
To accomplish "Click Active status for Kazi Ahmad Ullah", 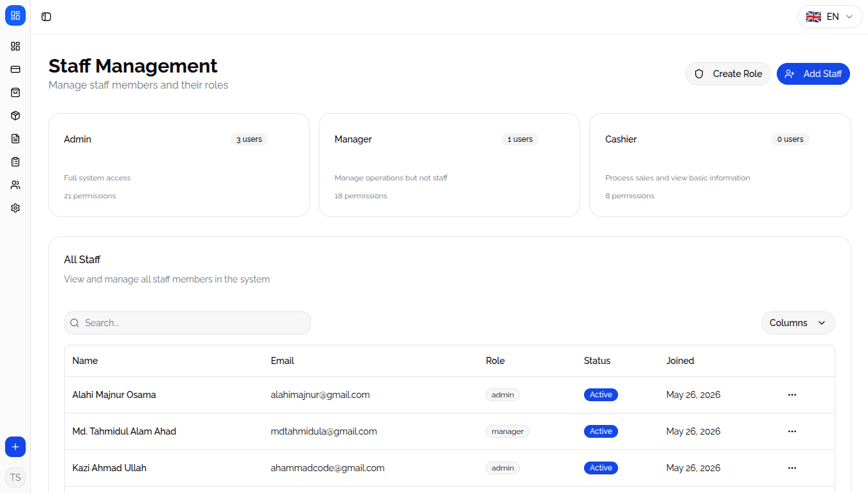I will coord(601,468).
